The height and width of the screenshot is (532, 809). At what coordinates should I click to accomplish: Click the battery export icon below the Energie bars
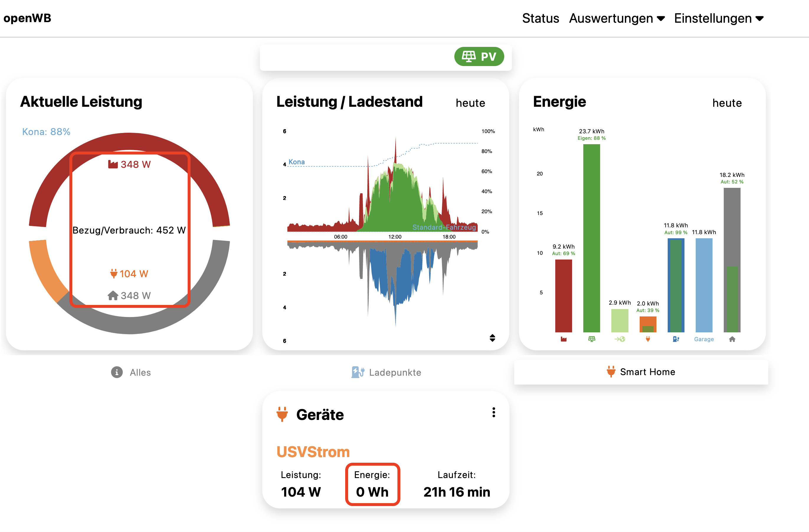[x=620, y=339]
